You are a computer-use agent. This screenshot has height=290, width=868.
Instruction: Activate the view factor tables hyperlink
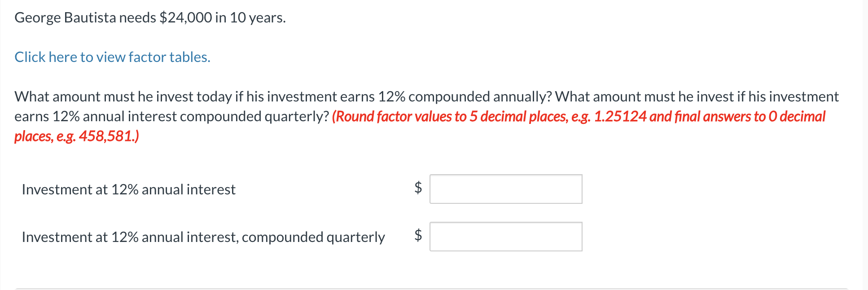112,57
